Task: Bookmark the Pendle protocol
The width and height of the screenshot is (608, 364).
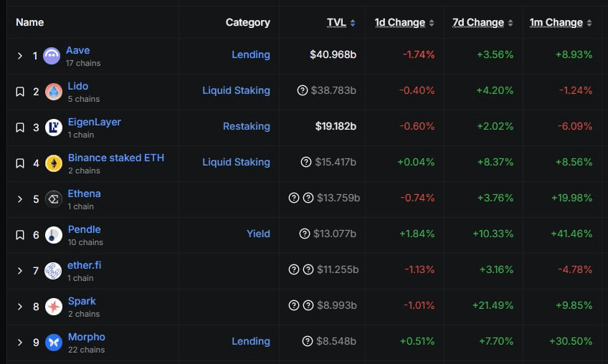Action: click(20, 235)
